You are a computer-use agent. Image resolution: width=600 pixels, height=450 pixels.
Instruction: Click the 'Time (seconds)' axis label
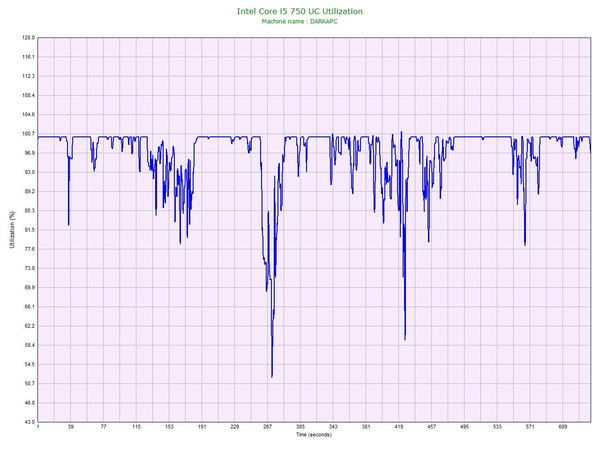(314, 435)
